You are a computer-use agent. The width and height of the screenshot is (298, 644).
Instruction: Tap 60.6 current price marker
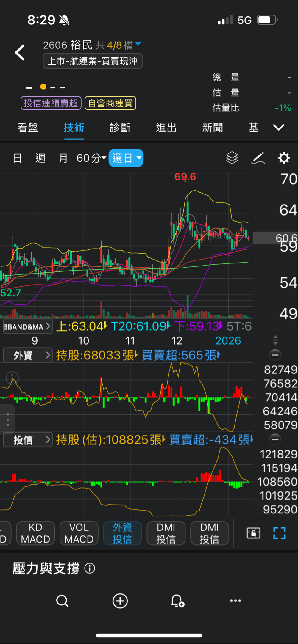[276, 238]
